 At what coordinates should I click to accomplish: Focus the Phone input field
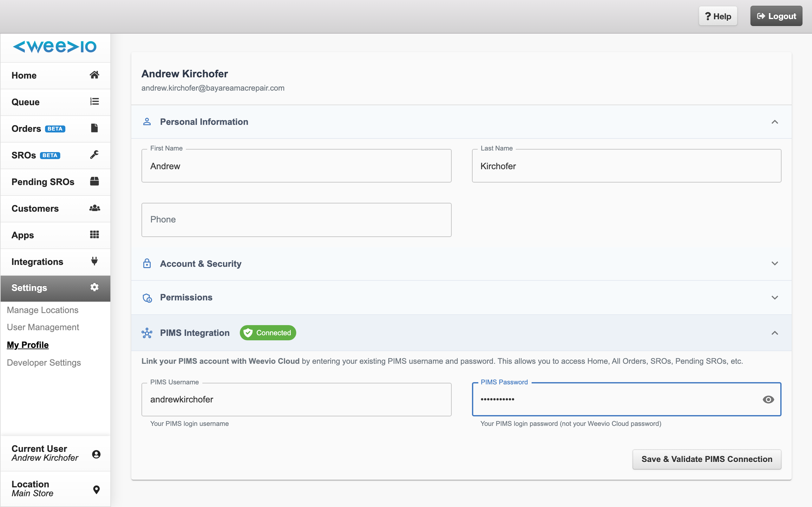pyautogui.click(x=296, y=220)
